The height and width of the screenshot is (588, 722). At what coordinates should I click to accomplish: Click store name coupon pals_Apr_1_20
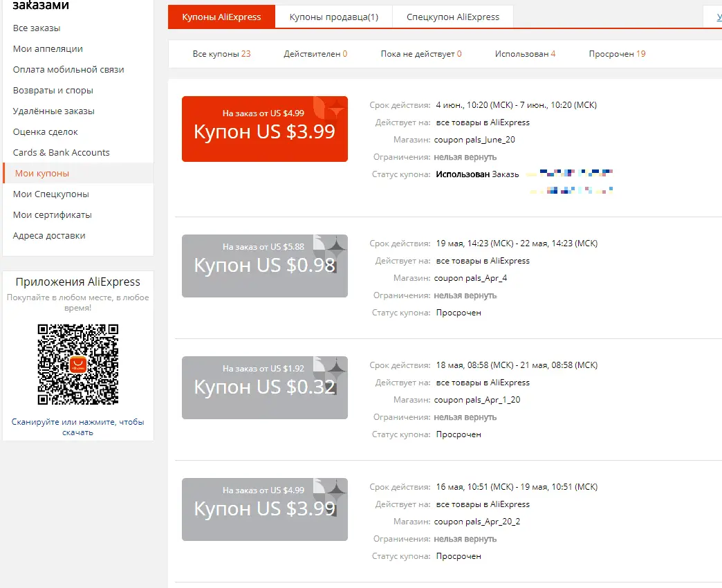click(477, 400)
